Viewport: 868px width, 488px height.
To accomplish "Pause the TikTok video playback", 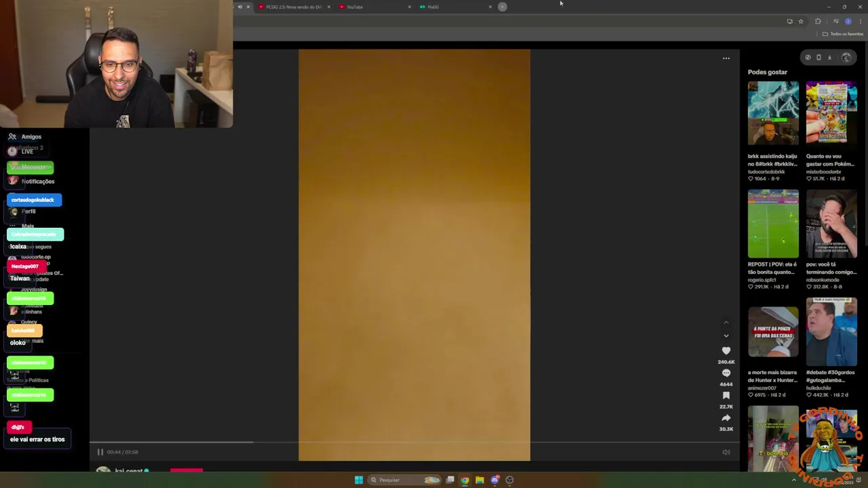I will point(100,452).
